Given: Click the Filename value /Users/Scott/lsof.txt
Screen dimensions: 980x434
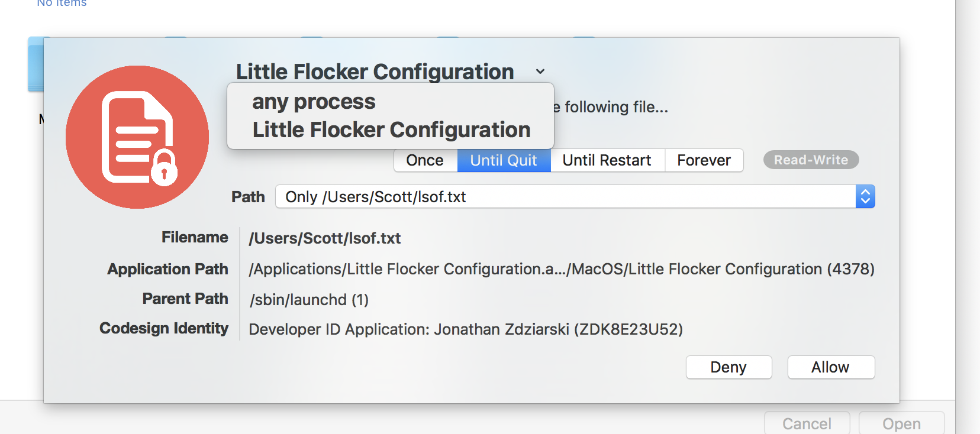Looking at the screenshot, I should tap(325, 238).
